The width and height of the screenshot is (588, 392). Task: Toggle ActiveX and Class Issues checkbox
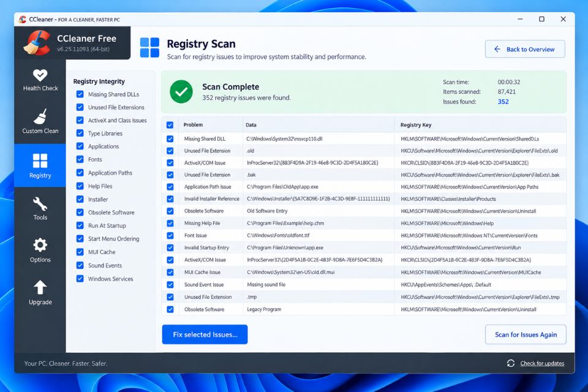point(80,120)
